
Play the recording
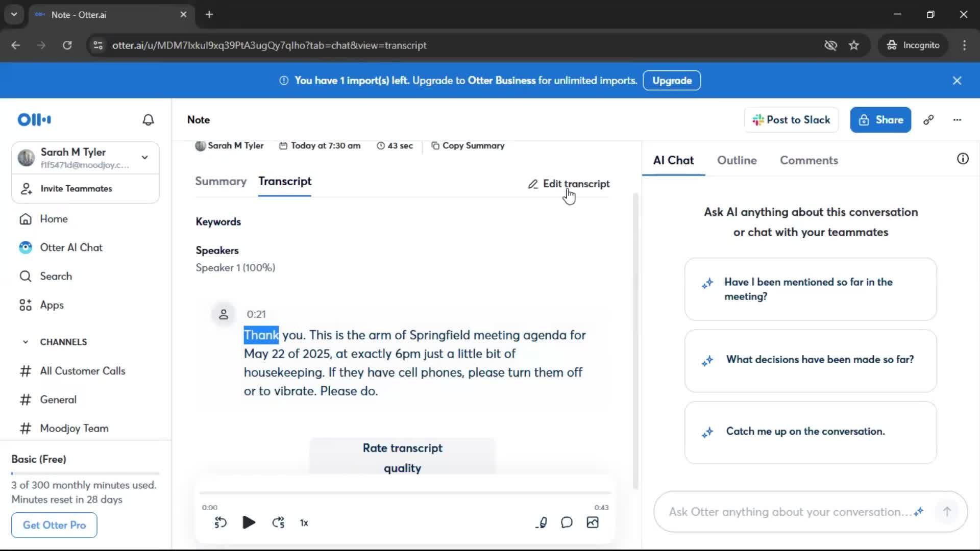pos(249,522)
